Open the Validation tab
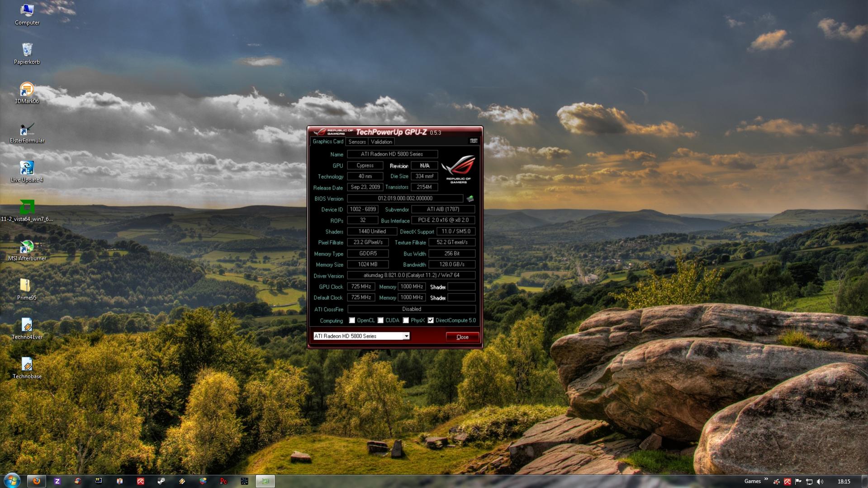Viewport: 868px width, 488px height. pyautogui.click(x=381, y=142)
